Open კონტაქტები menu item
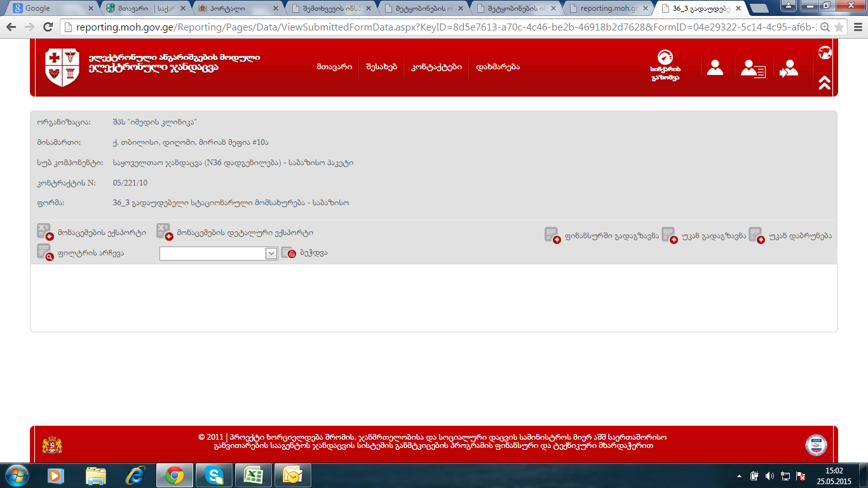868x488 pixels. point(436,67)
